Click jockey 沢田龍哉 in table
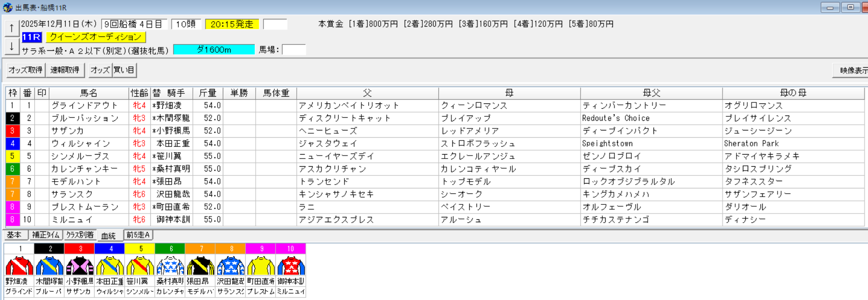This screenshot has height=300, width=868. pos(173,194)
